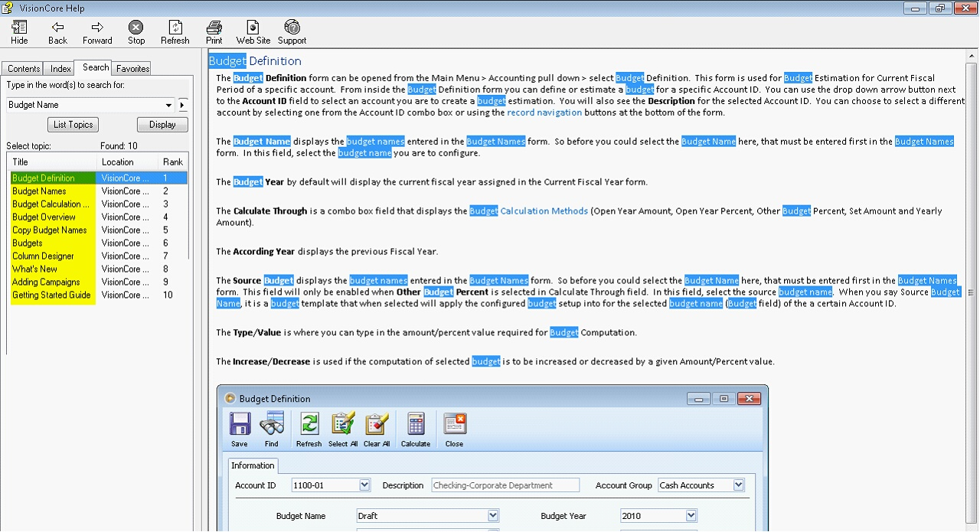Sort the topics by the Title column

click(53, 162)
